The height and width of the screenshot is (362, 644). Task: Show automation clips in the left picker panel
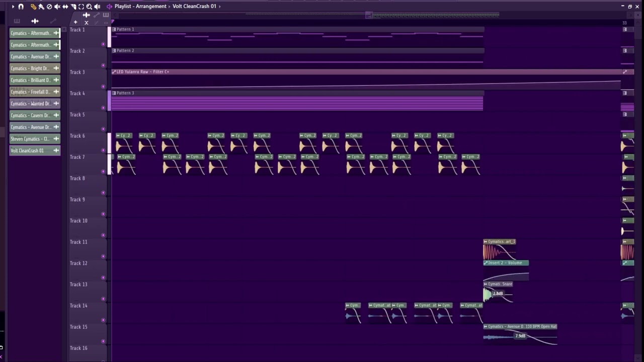[53, 21]
